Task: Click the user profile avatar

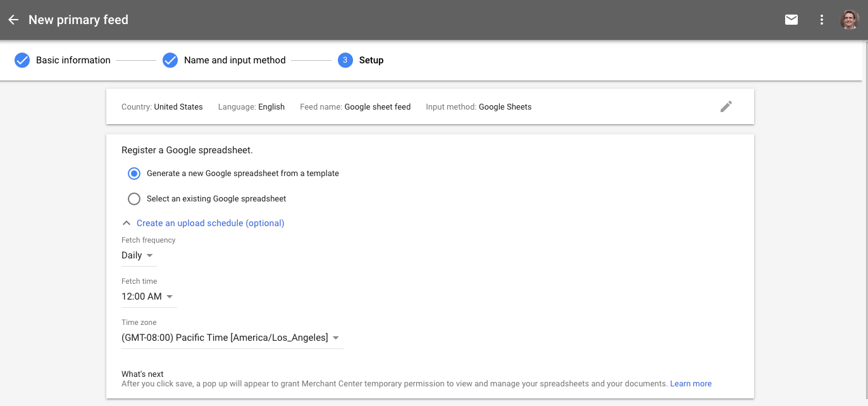Action: point(850,20)
